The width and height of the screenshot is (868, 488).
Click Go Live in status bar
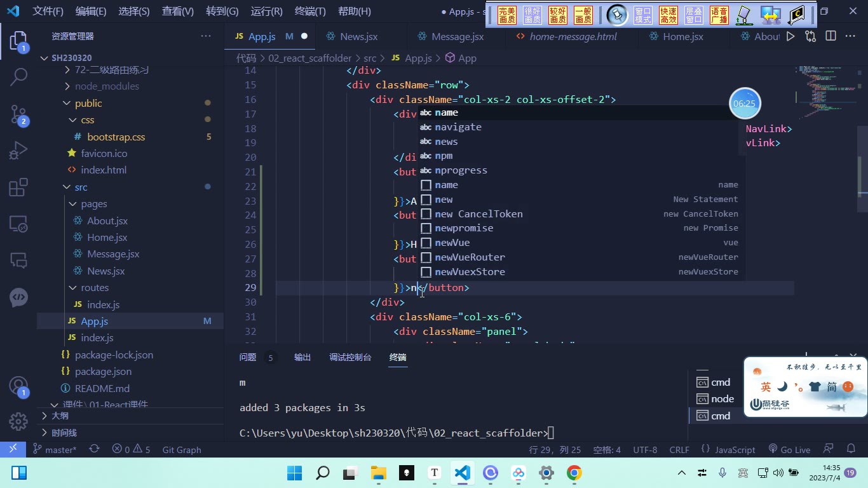click(x=789, y=449)
